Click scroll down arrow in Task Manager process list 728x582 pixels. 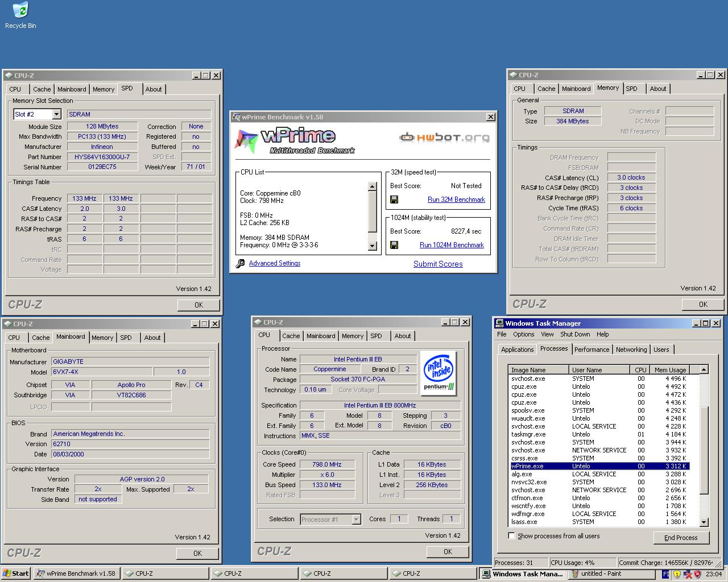704,522
